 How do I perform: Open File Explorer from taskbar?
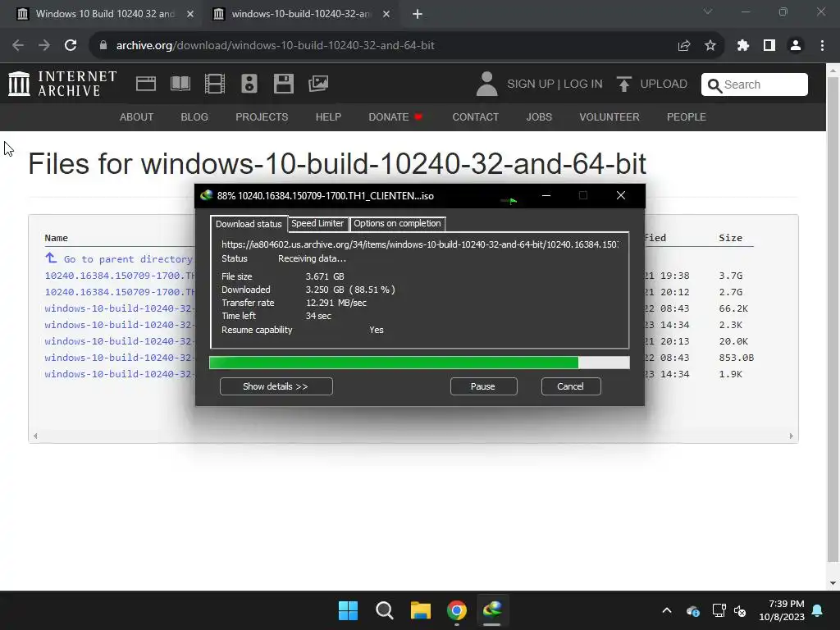[x=421, y=610]
